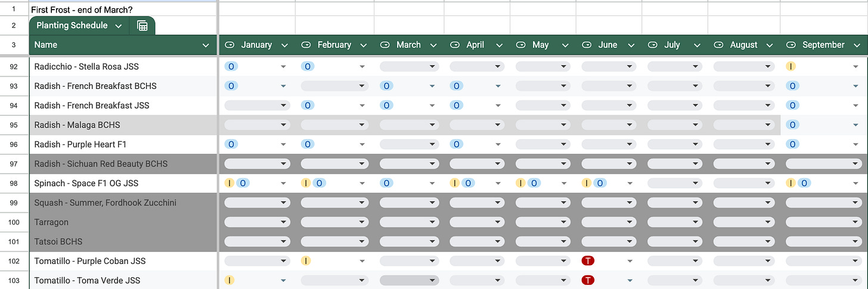Open the August column header dropdown arrow
Image resolution: width=868 pixels, height=289 pixels.
770,45
